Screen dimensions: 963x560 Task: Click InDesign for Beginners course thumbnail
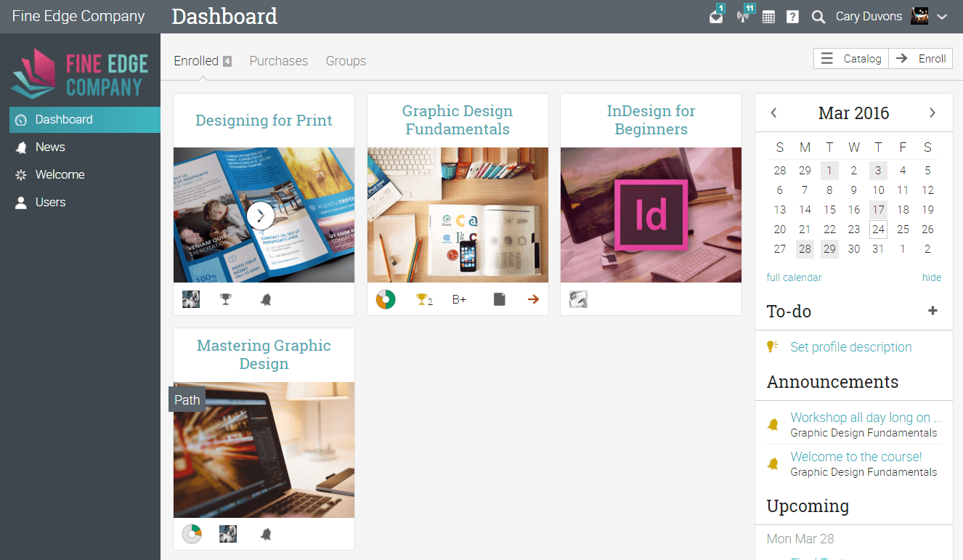pos(651,215)
